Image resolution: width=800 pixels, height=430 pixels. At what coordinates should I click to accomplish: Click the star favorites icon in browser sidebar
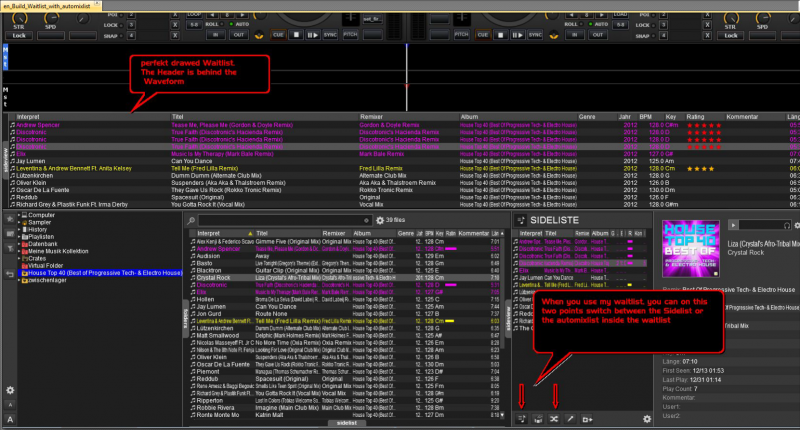coord(10,219)
